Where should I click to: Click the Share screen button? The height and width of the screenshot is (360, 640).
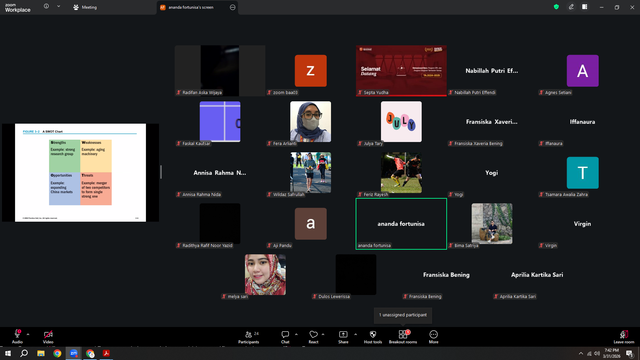[343, 336]
